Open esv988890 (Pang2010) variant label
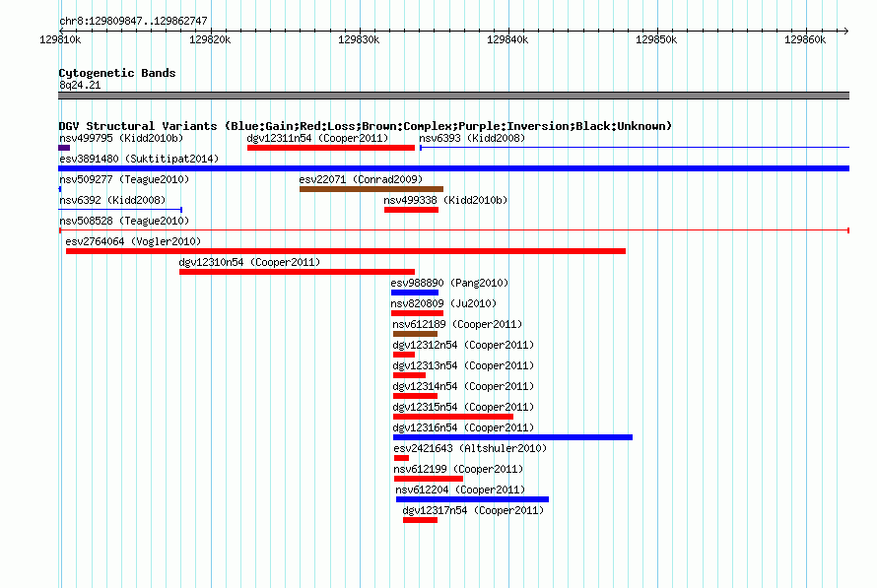The width and height of the screenshot is (877, 588). (x=449, y=283)
